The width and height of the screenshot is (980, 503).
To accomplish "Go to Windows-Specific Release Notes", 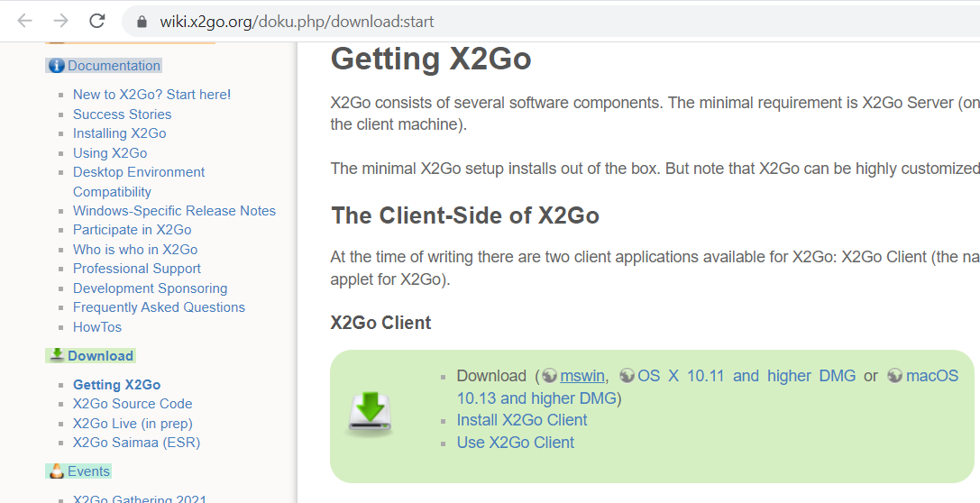I will (x=174, y=211).
